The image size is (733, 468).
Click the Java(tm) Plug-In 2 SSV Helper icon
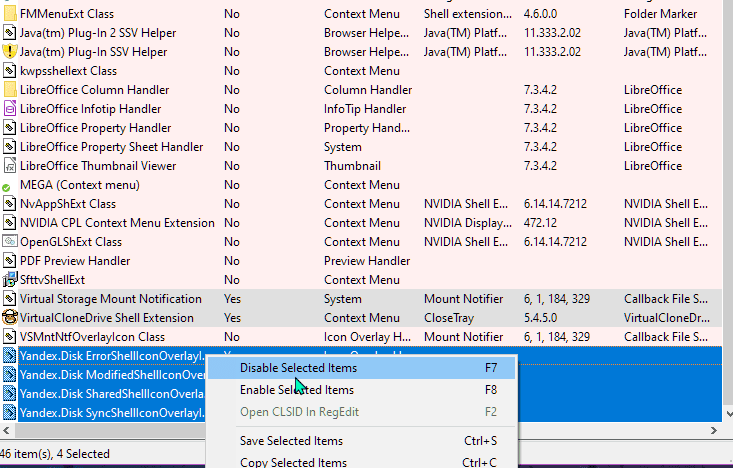coord(9,33)
